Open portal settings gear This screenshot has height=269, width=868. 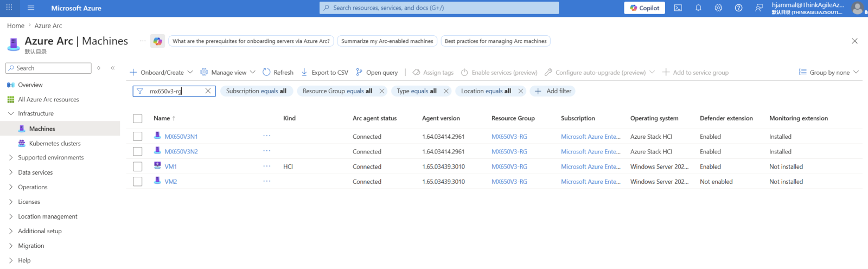pyautogui.click(x=718, y=8)
